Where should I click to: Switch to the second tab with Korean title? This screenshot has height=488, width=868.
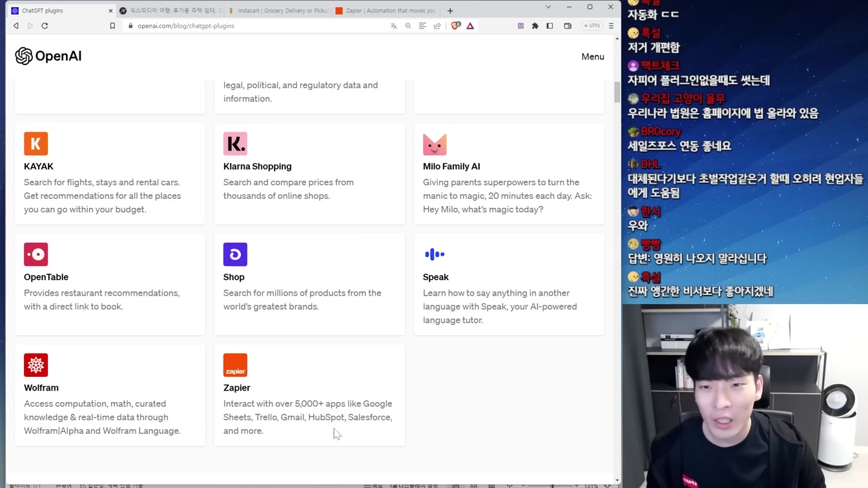[x=171, y=10]
